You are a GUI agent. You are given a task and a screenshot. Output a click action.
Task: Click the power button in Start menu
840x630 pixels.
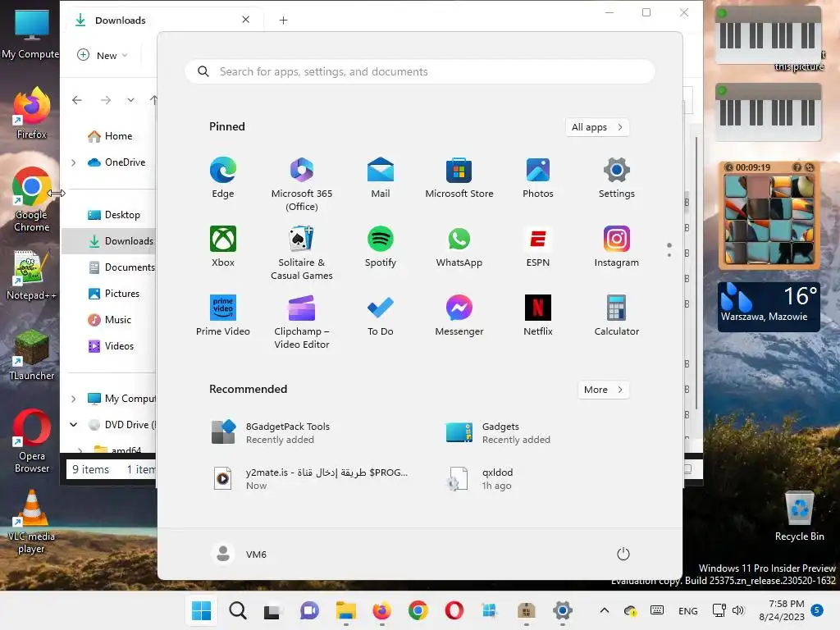coord(623,554)
